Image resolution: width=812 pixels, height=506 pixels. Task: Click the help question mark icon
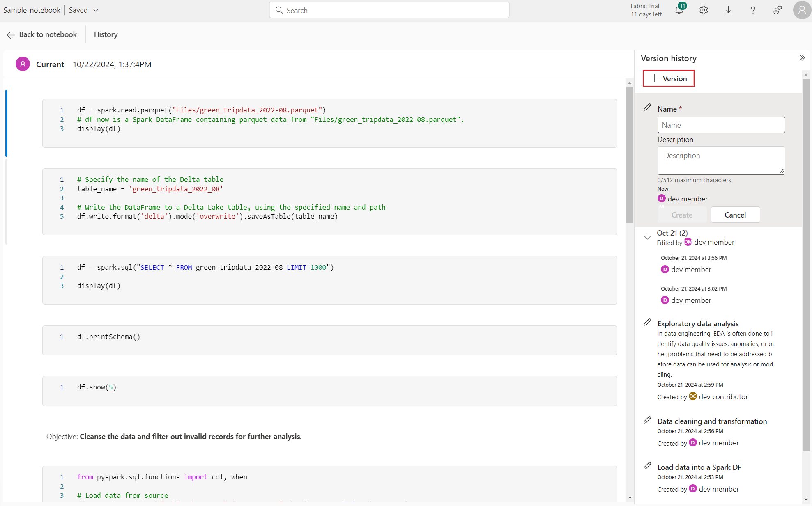[x=753, y=11]
